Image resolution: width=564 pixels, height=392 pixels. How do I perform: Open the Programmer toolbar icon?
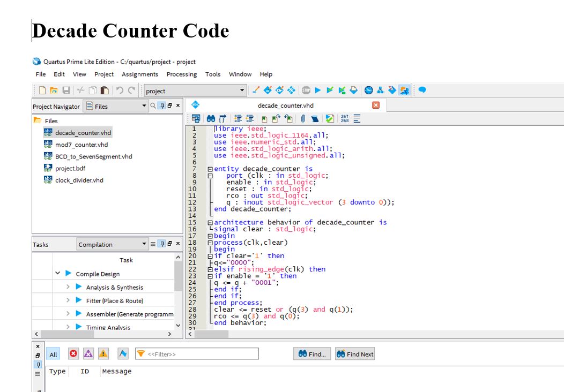(x=404, y=90)
